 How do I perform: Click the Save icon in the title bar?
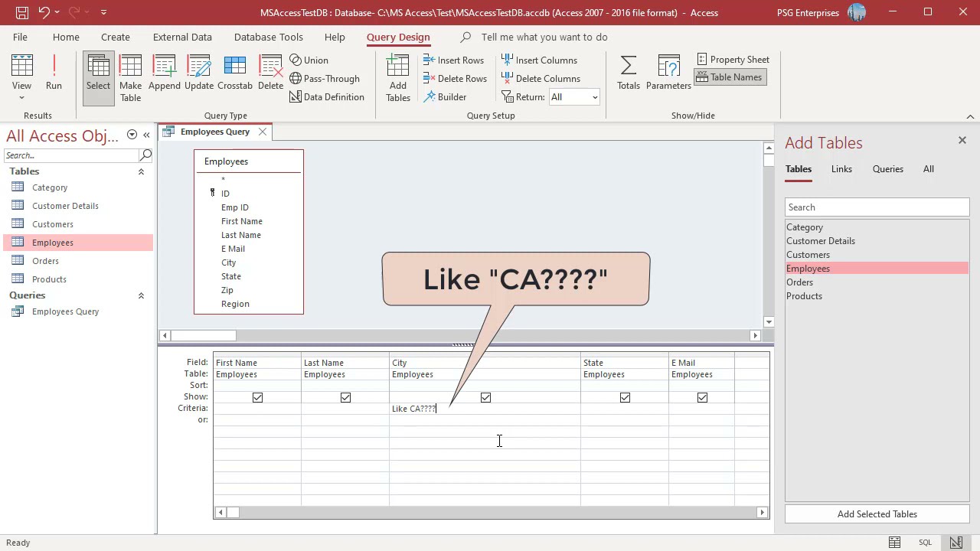coord(22,12)
